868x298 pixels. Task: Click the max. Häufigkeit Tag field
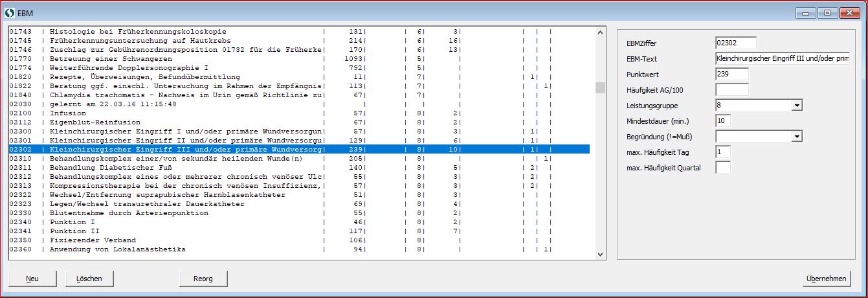point(723,152)
